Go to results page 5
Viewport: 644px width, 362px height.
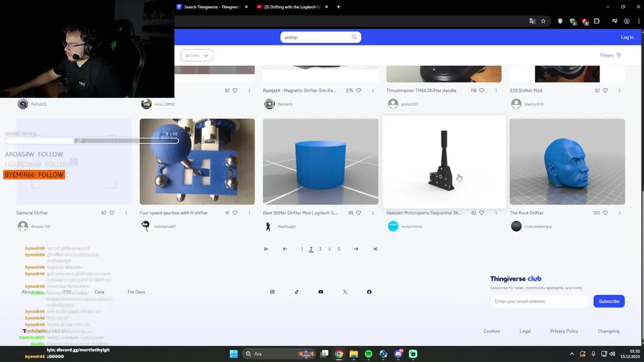point(339,249)
